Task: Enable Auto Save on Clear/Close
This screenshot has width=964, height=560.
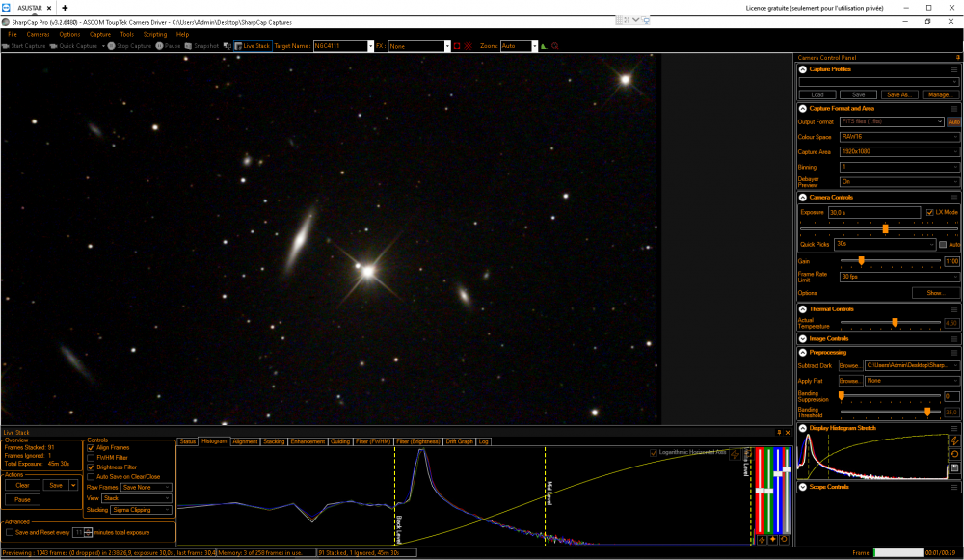Action: click(91, 477)
